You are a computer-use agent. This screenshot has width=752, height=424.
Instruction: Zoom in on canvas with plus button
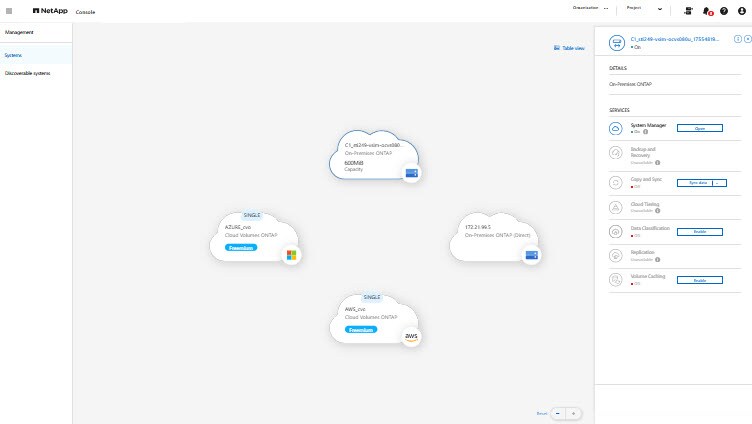(x=573, y=413)
